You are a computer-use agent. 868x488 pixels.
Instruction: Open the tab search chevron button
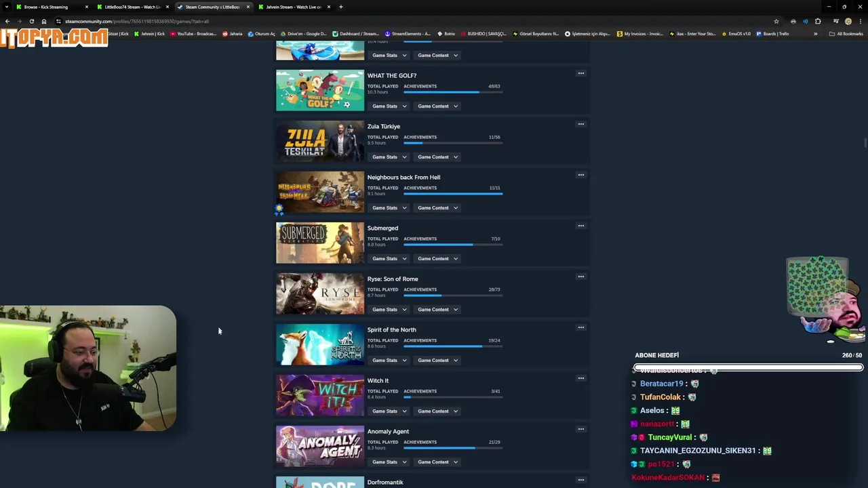[5, 7]
